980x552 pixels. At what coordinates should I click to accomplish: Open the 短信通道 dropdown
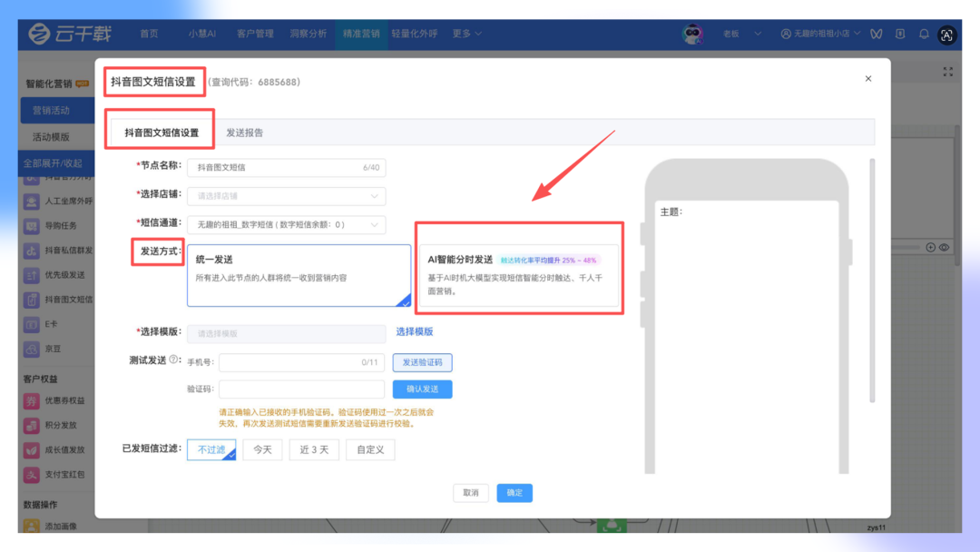pyautogui.click(x=286, y=224)
